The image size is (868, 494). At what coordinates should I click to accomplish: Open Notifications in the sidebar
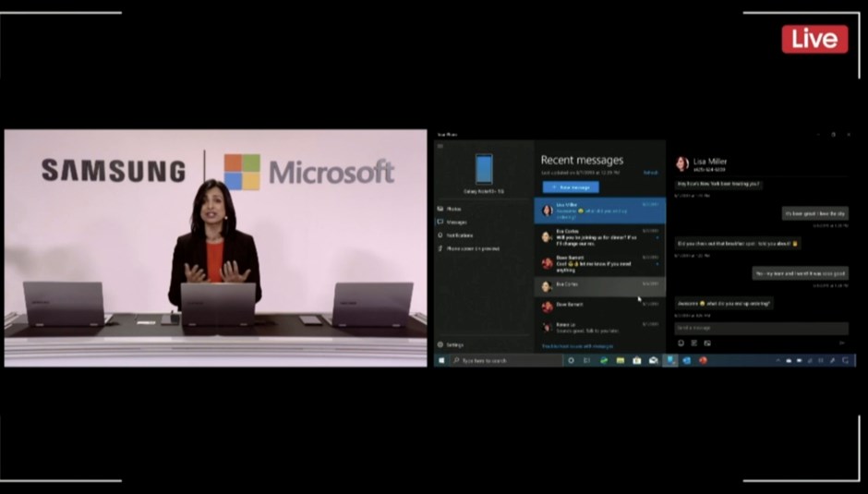(x=459, y=235)
